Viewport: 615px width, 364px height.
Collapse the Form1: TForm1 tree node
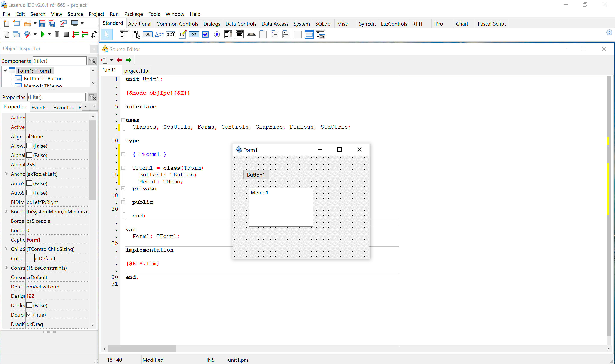(5, 71)
